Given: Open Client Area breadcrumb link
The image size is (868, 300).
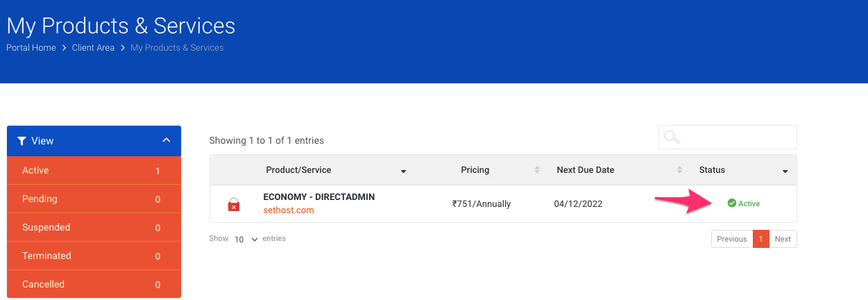Looking at the screenshot, I should tap(93, 48).
